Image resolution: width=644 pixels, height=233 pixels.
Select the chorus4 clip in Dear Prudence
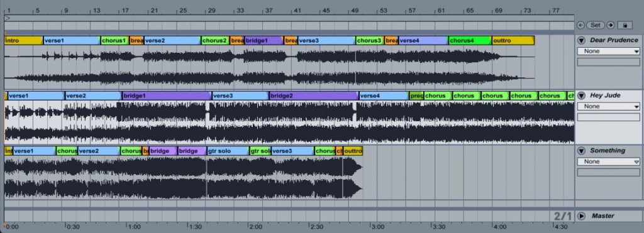470,41
